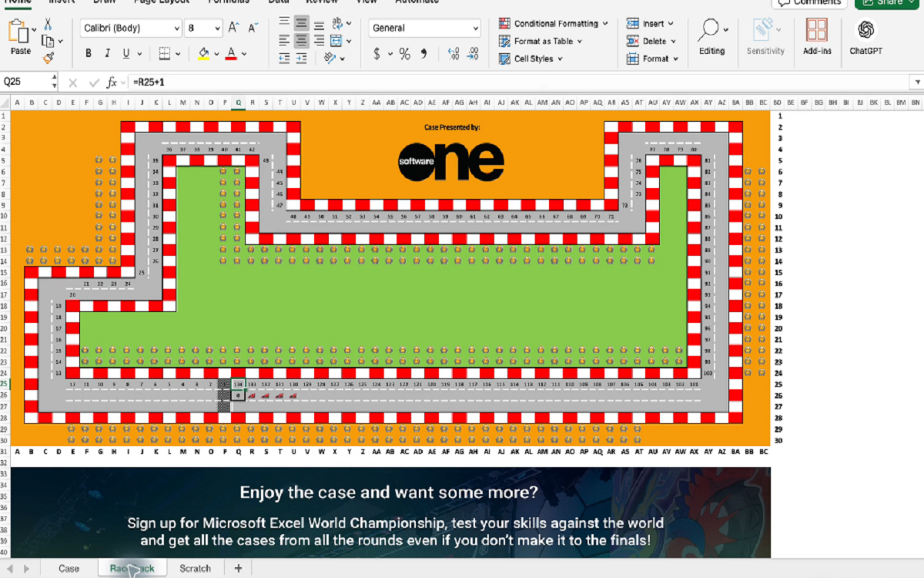
Task: Open Cell Styles menu
Action: [531, 59]
